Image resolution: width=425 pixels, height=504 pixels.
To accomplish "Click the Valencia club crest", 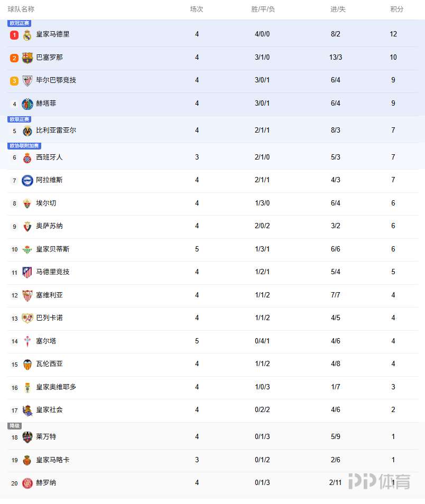I will coord(27,365).
